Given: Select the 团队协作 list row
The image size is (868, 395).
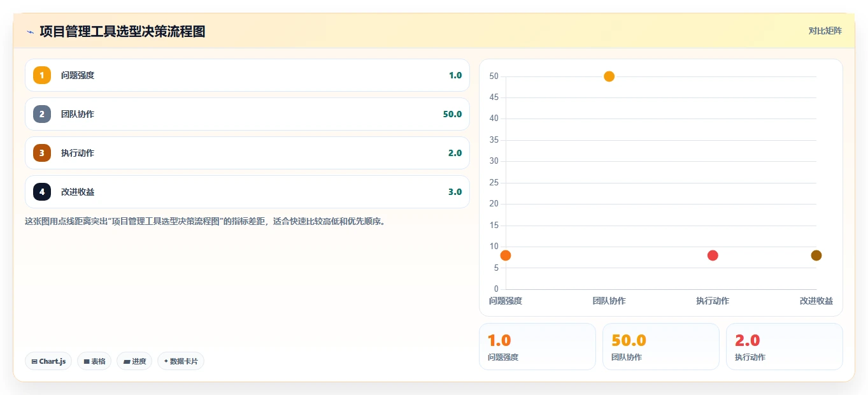Looking at the screenshot, I should 247,114.
